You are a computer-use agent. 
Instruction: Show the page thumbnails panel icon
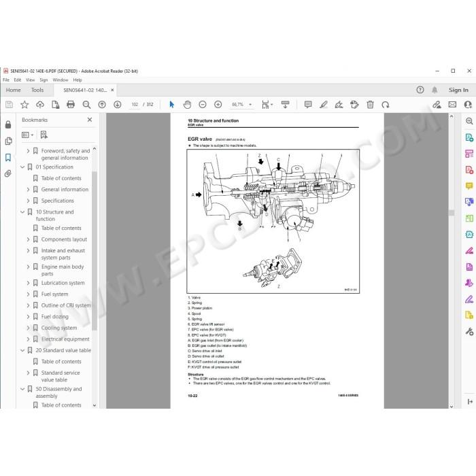point(8,141)
